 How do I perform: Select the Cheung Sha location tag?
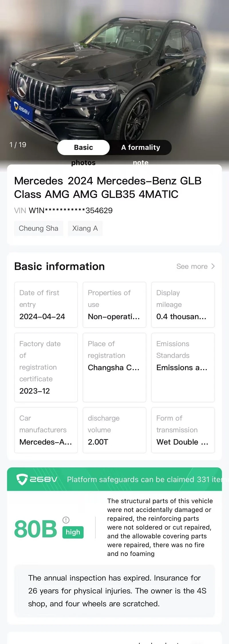39,228
